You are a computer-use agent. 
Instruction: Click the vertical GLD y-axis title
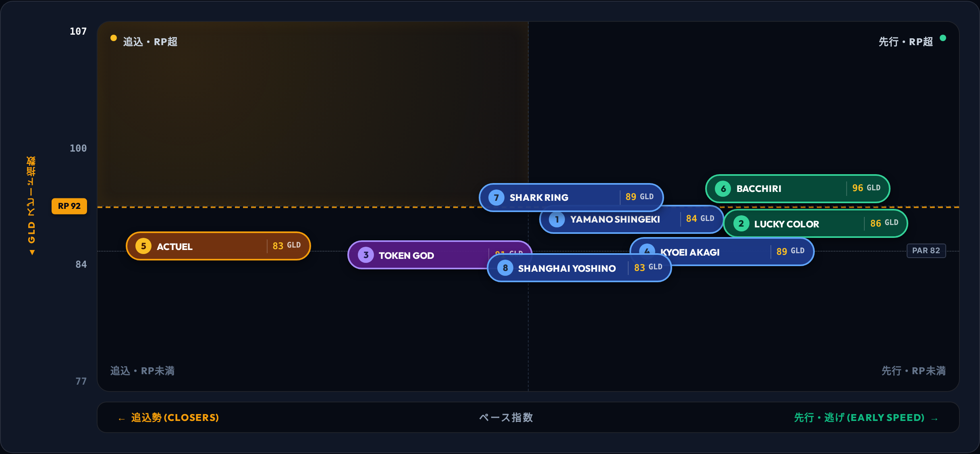31,206
